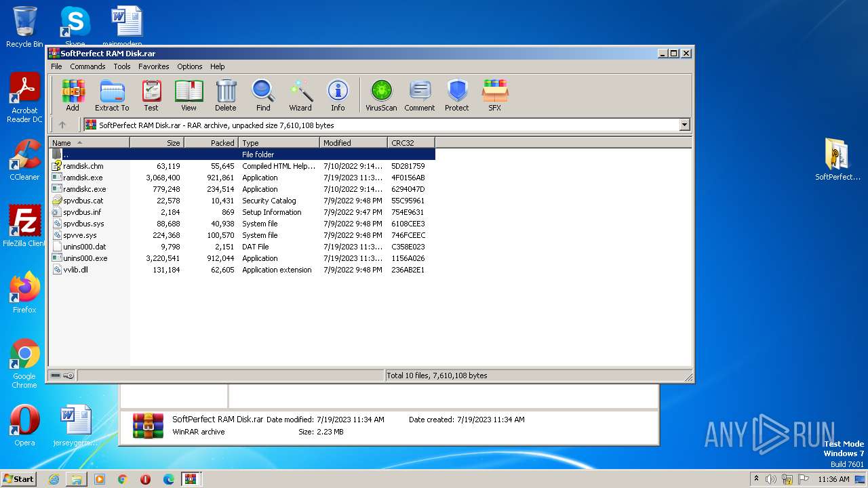Select spvdbus.sys in file list

tap(242, 224)
